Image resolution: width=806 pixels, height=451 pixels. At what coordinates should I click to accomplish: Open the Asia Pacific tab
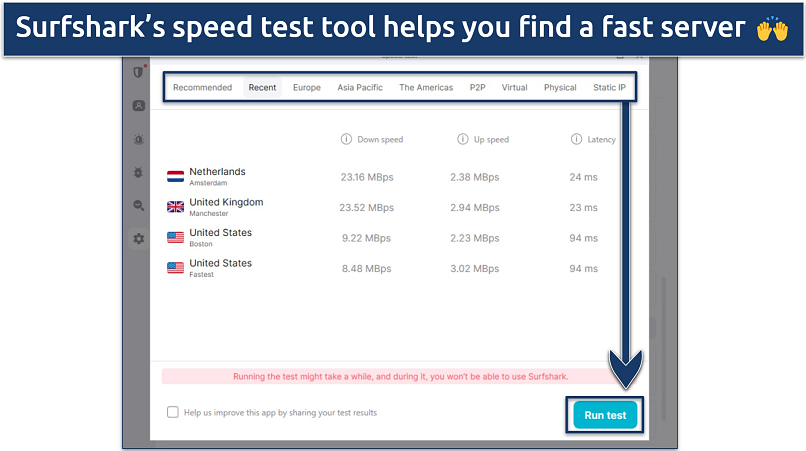tap(360, 88)
